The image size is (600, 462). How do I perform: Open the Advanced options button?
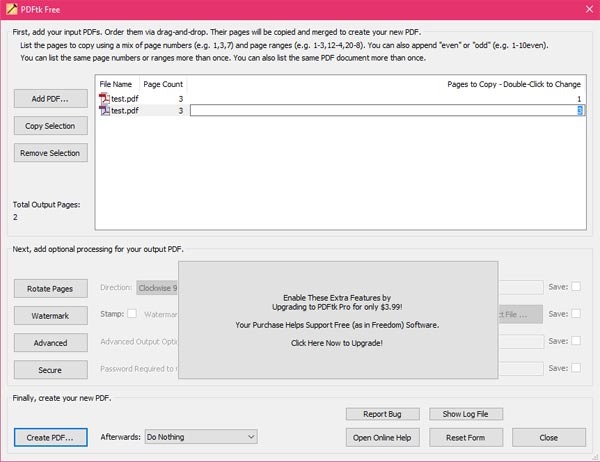(x=51, y=343)
